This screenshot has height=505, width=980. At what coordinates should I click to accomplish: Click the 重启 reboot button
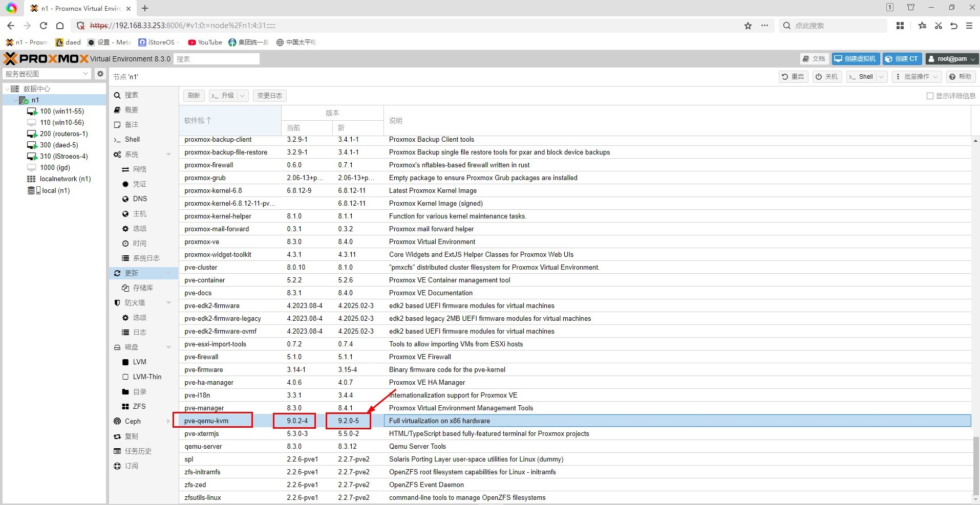click(793, 77)
